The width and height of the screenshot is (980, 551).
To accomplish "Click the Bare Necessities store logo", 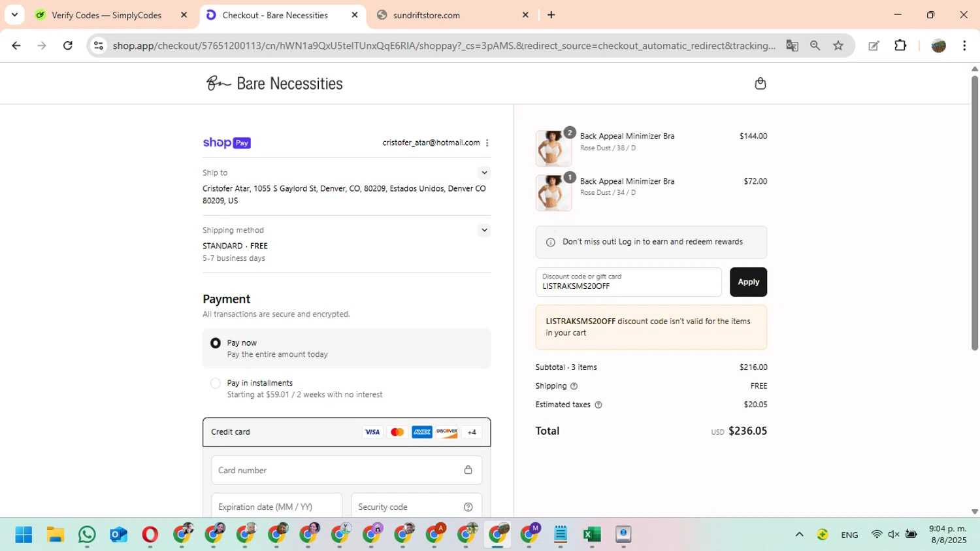I will point(274,84).
